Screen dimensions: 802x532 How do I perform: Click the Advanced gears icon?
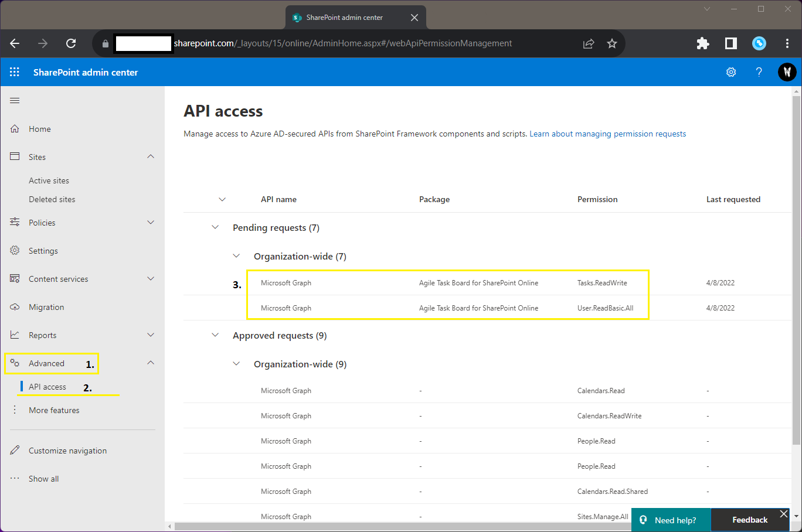[x=15, y=363]
